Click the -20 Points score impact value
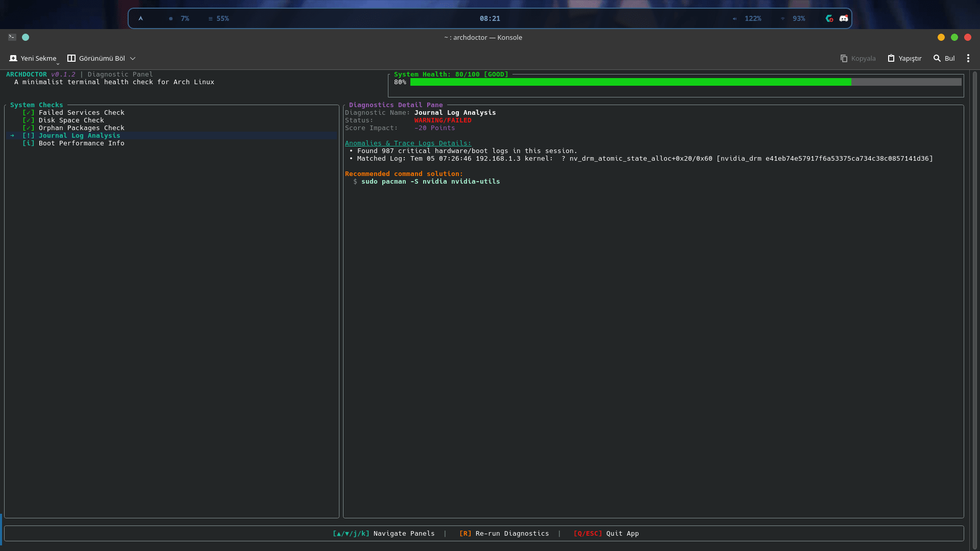 click(x=435, y=128)
